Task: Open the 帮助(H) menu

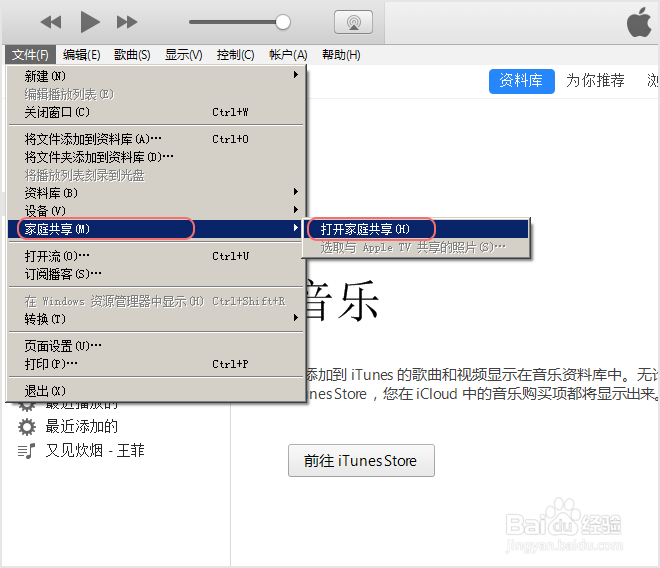Action: [341, 55]
